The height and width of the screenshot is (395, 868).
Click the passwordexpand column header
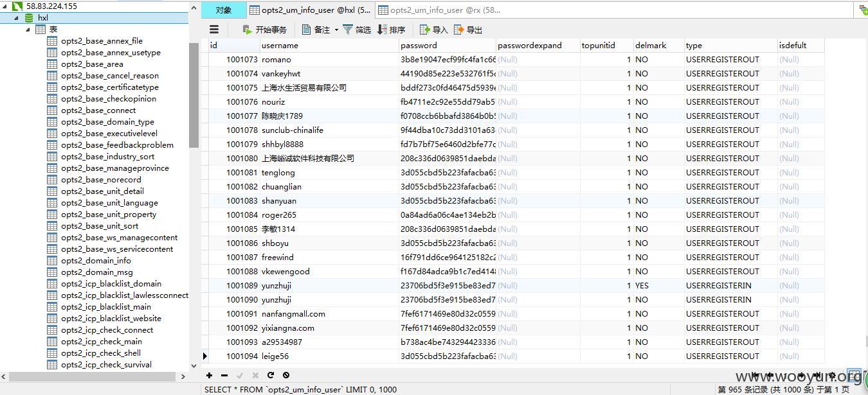[x=538, y=46]
